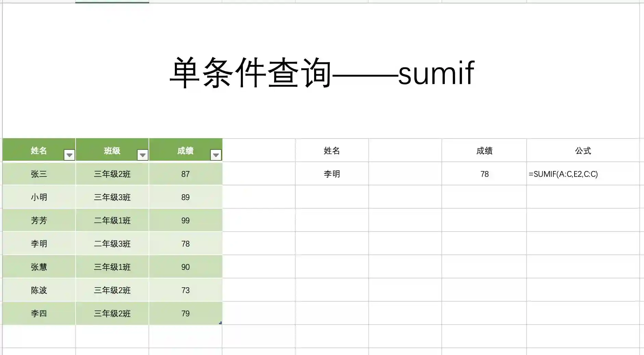The height and width of the screenshot is (355, 644).
Task: Select the cell containing 张三
Action: tap(39, 174)
